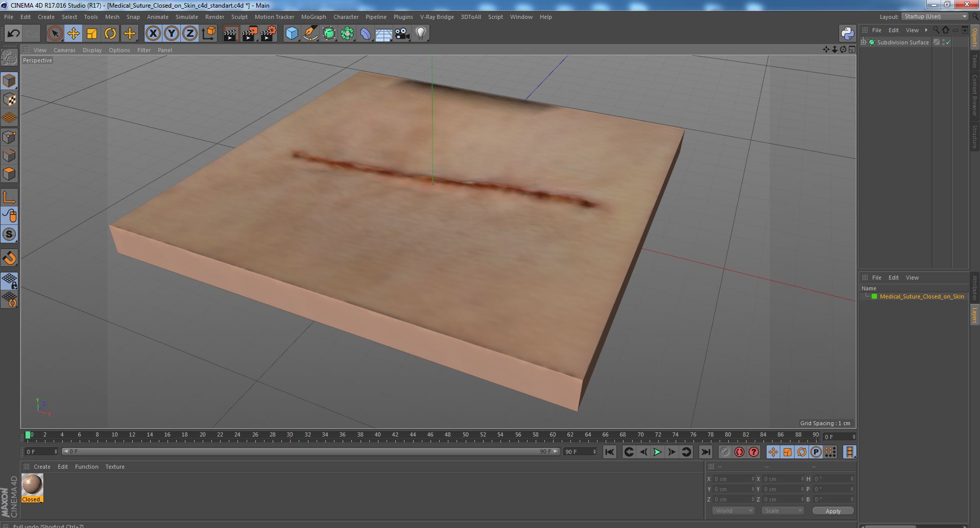Open the spline pen tool
This screenshot has height=528, width=980.
pyautogui.click(x=310, y=34)
